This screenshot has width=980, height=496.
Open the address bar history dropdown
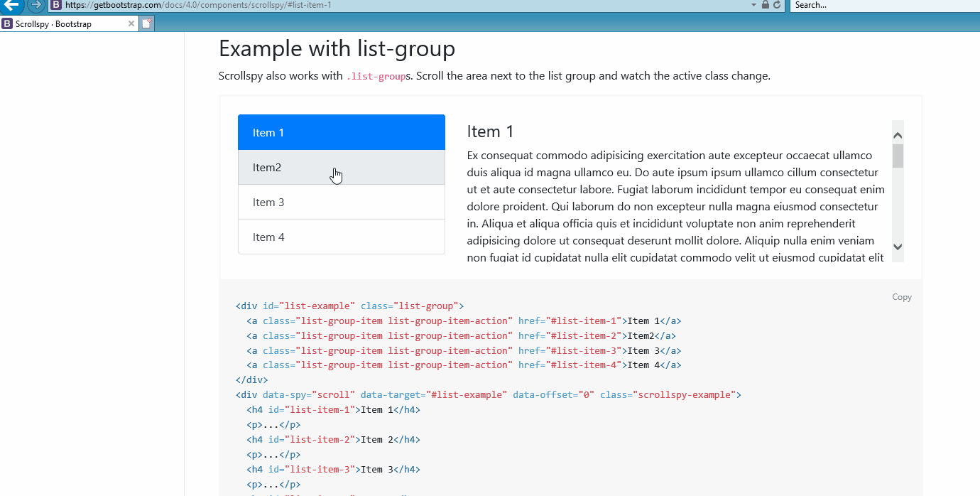click(x=754, y=5)
